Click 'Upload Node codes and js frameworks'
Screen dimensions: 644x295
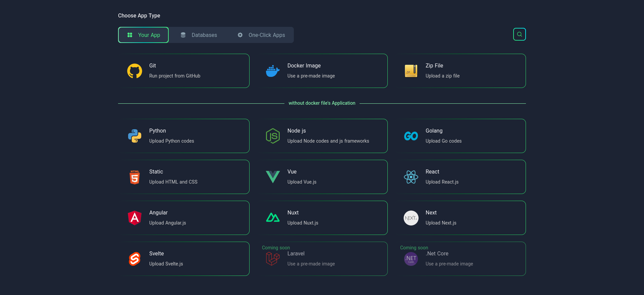328,141
